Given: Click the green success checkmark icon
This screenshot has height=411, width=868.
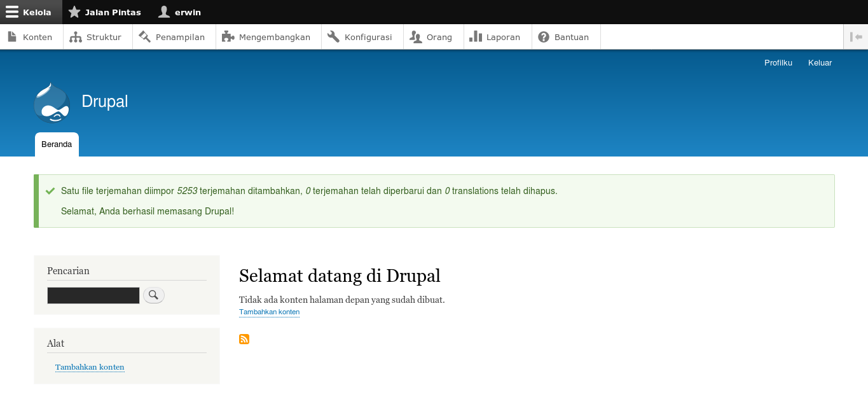Looking at the screenshot, I should coord(50,191).
